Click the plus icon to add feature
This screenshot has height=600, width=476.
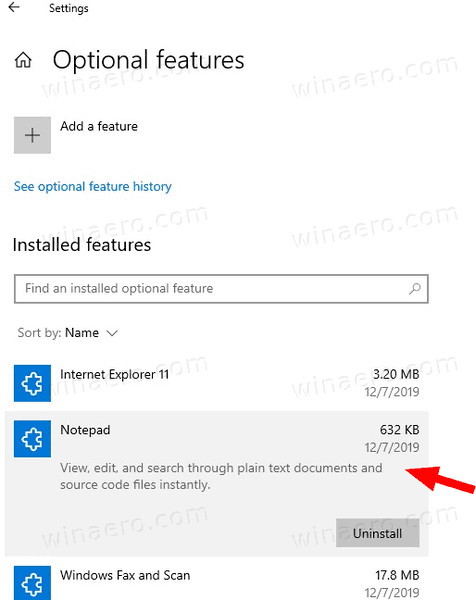32,135
